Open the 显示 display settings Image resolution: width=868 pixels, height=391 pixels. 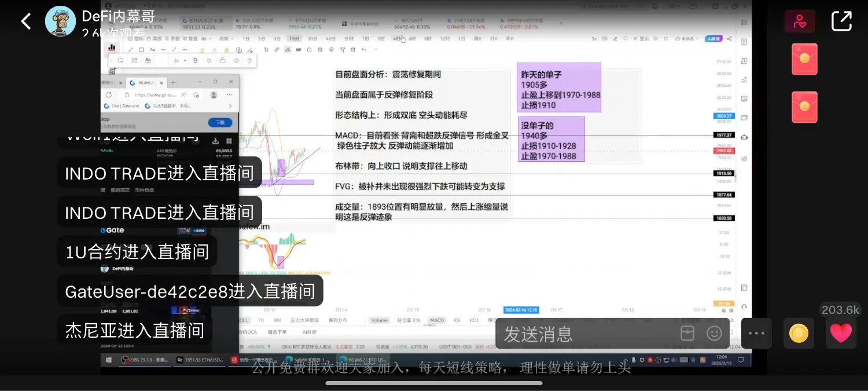point(642,39)
